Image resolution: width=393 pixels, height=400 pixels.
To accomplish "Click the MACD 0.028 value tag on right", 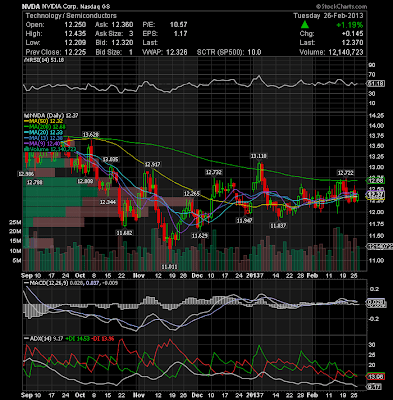I will [x=376, y=303].
